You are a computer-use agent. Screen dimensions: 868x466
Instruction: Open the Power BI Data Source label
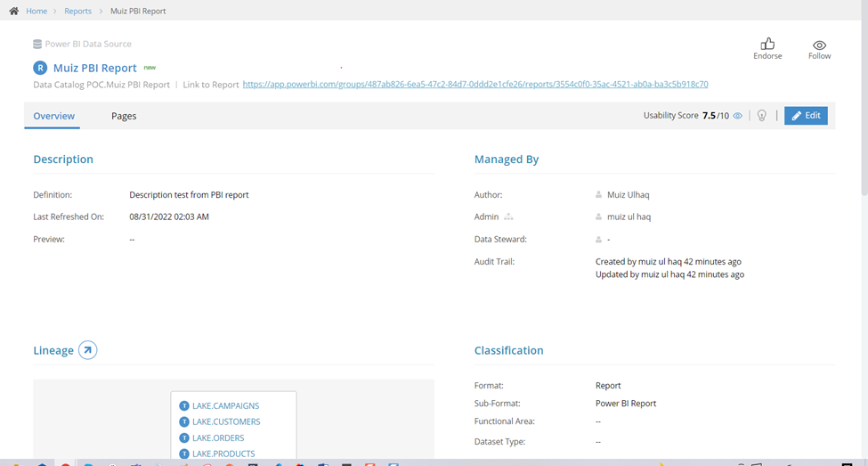point(88,44)
